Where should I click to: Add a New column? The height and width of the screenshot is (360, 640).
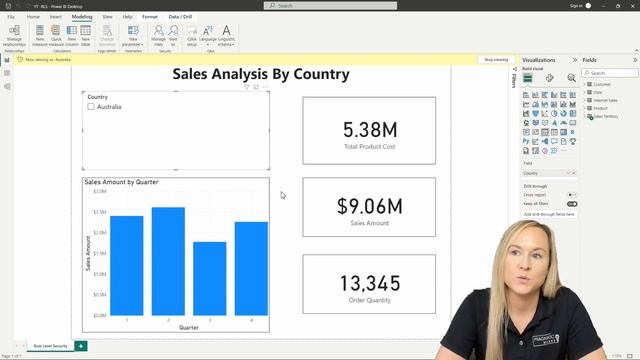(71, 36)
